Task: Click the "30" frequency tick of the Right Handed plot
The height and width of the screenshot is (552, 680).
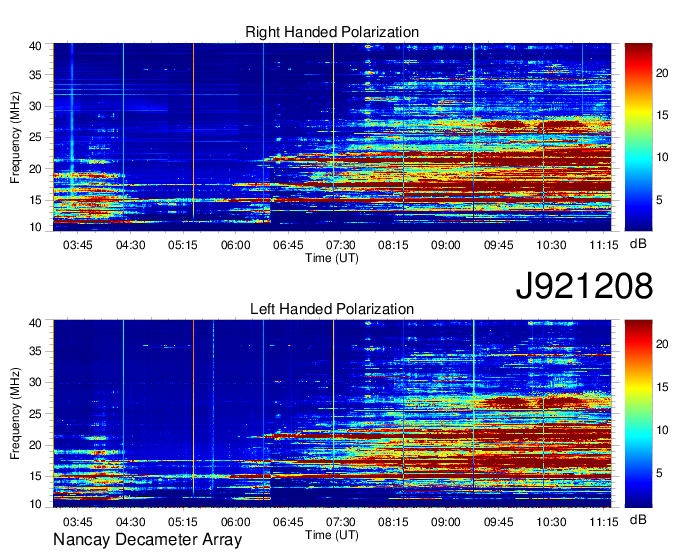Action: (35, 106)
